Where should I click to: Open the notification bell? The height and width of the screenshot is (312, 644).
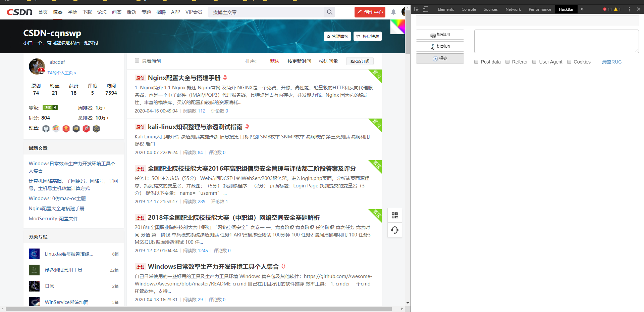point(393,12)
